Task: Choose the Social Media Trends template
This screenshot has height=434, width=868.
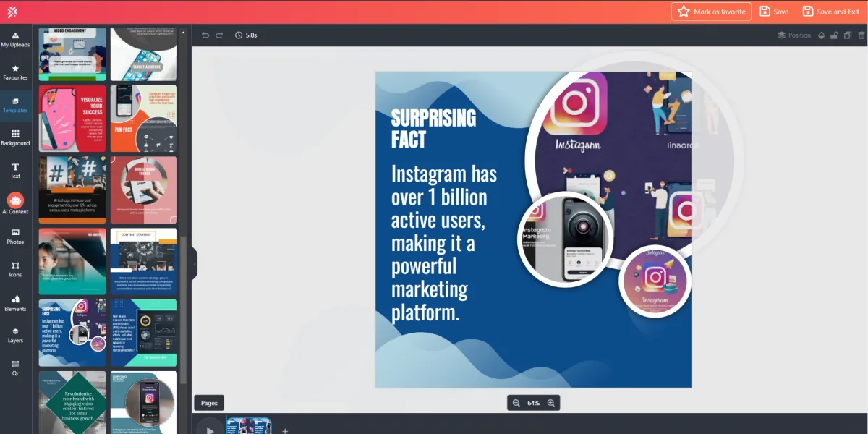Action: [x=144, y=190]
